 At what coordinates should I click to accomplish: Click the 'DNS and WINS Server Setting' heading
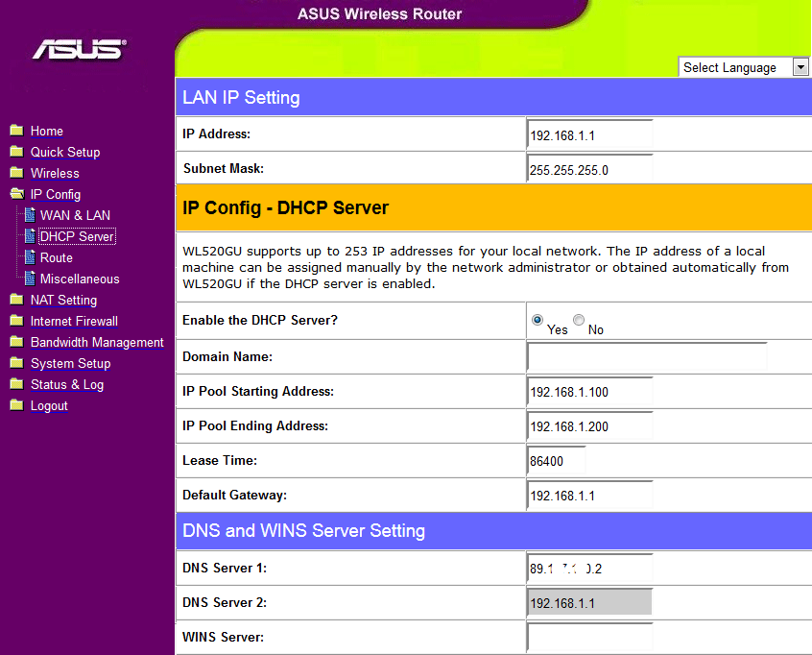click(x=303, y=531)
